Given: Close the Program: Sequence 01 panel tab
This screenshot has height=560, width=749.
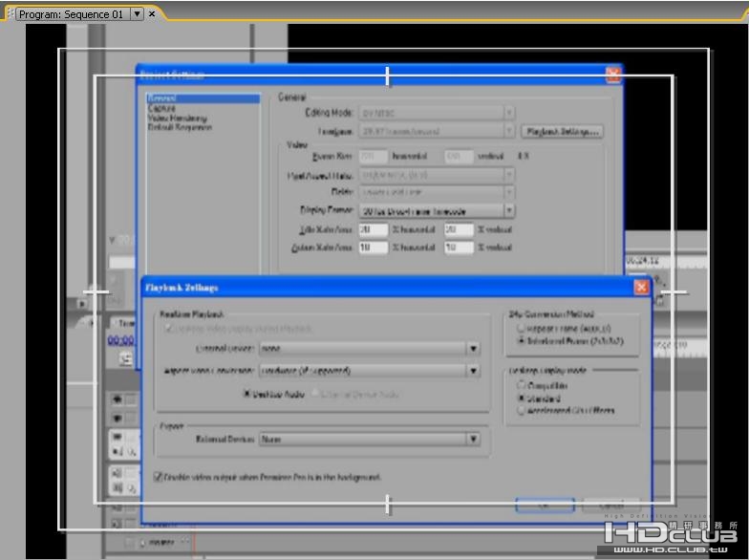Looking at the screenshot, I should (152, 14).
